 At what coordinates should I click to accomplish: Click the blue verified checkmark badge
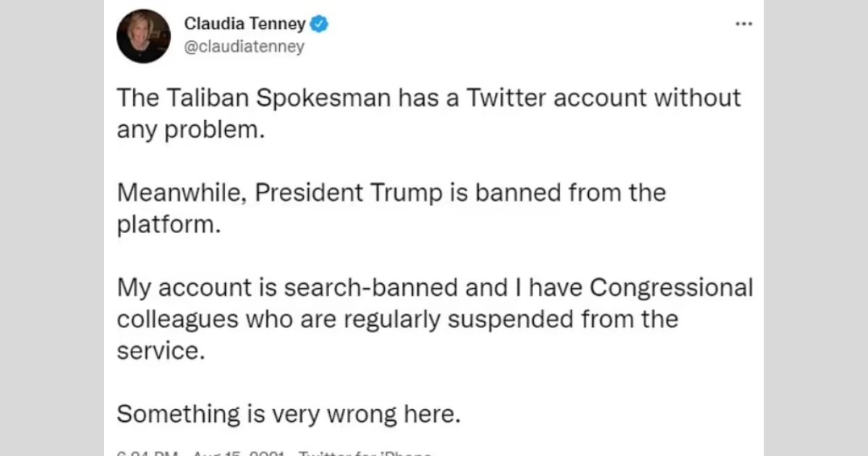[320, 24]
